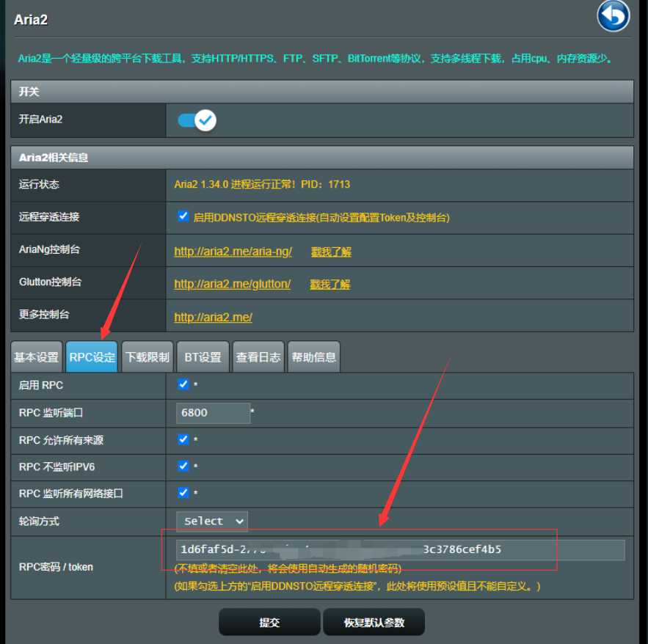648x644 pixels.
Task: Click the 恢复默认参数 button
Action: click(374, 622)
